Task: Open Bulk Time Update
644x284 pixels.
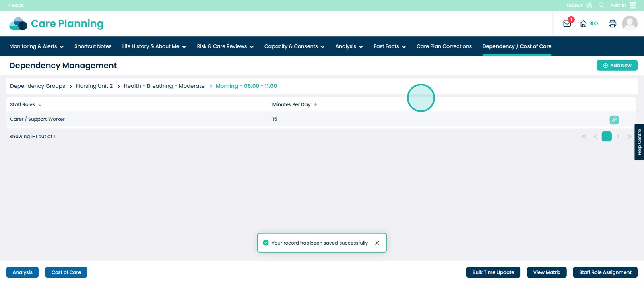Action: tap(493, 272)
